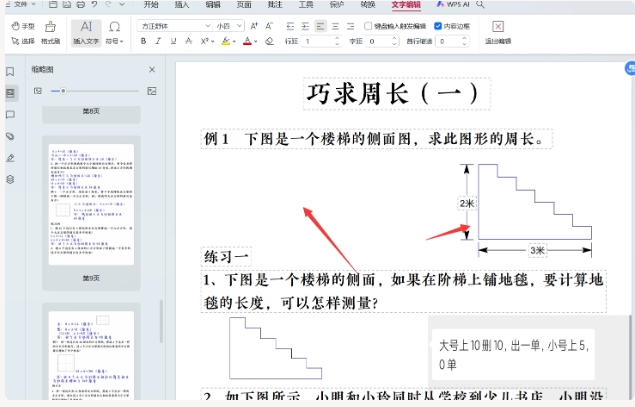The image size is (635, 407).
Task: Open the attachments sidebar panel
Action: coord(11,136)
